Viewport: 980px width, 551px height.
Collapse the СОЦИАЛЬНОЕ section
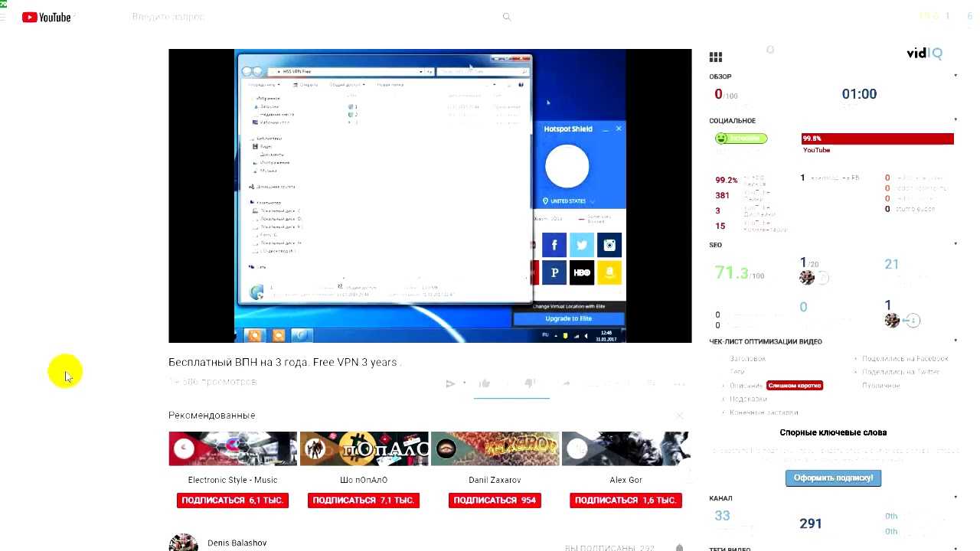[x=955, y=120]
